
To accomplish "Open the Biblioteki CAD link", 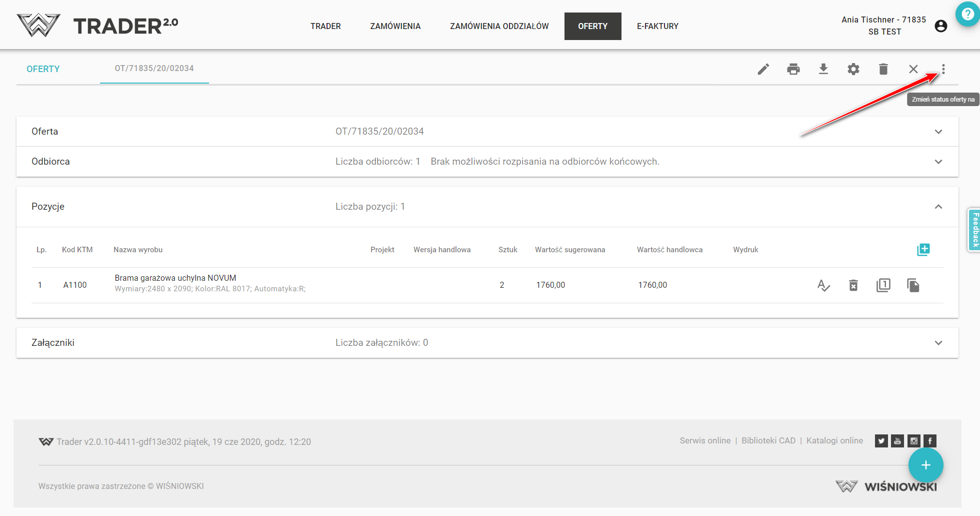I will click(768, 440).
